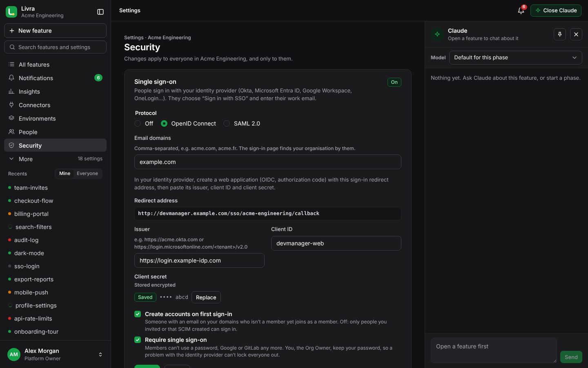Open sso-login recent feature
This screenshot has height=368, width=588.
coord(55,266)
